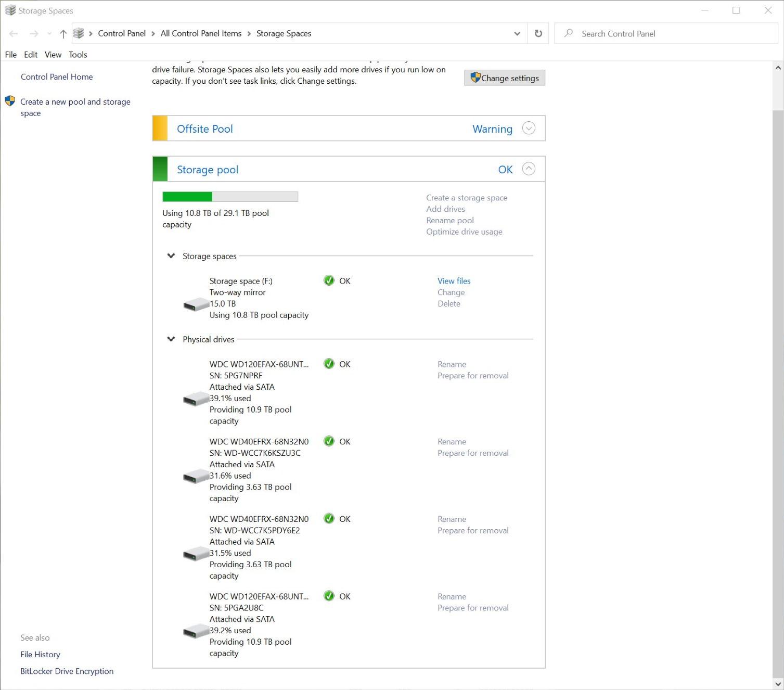Click Optimize drive usage link

pos(464,232)
